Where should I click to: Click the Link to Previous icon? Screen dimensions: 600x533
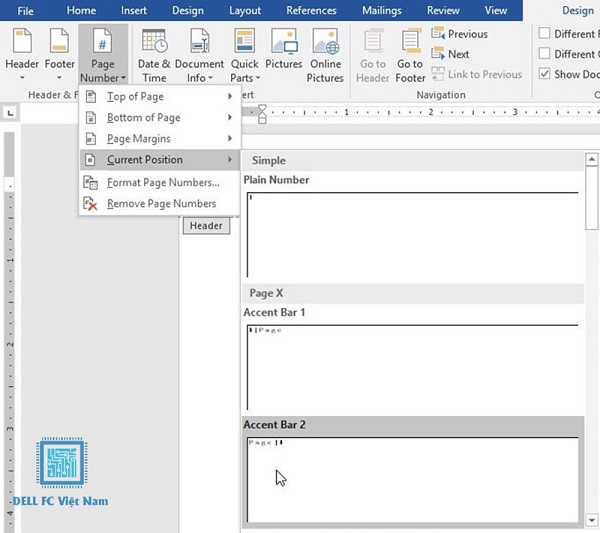click(438, 74)
